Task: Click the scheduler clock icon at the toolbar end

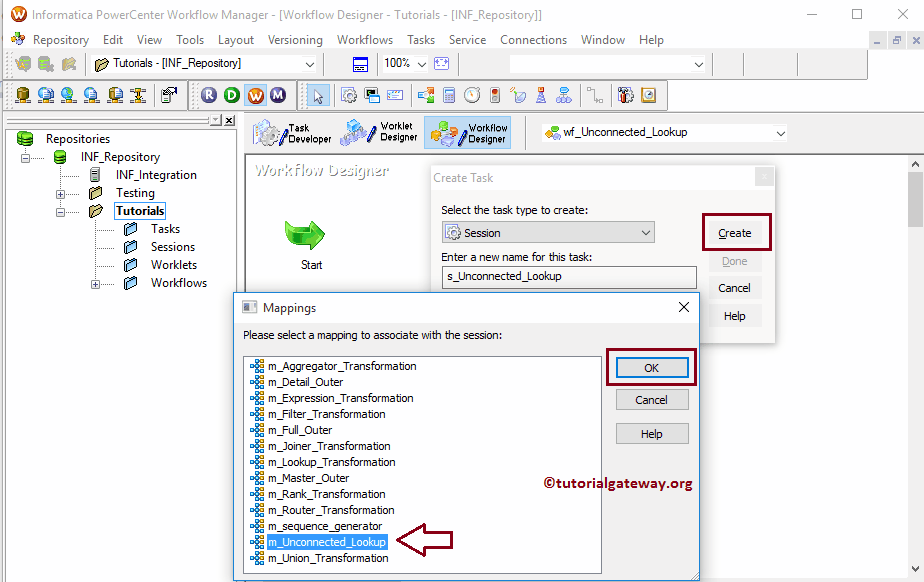Action: tap(648, 95)
